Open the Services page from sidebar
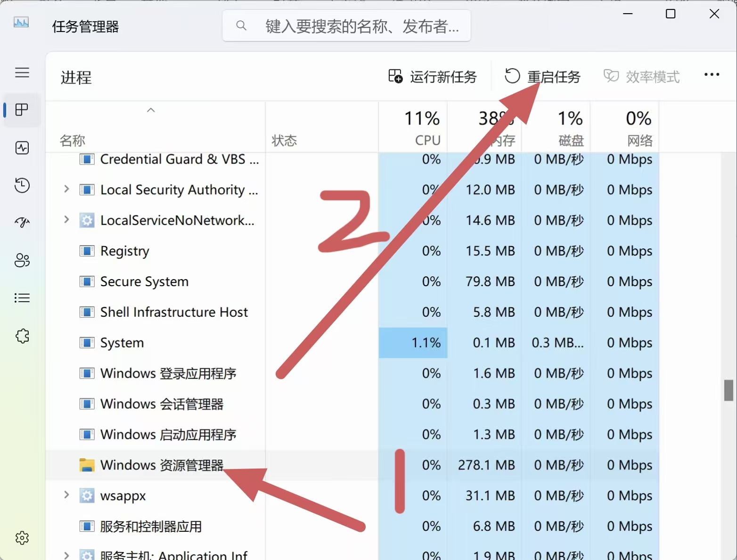 pos(22,336)
